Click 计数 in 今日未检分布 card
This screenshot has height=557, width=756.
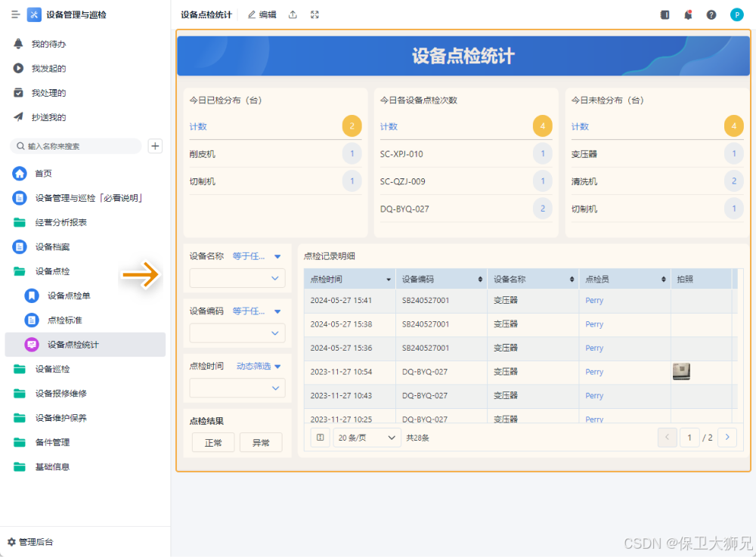pos(580,126)
